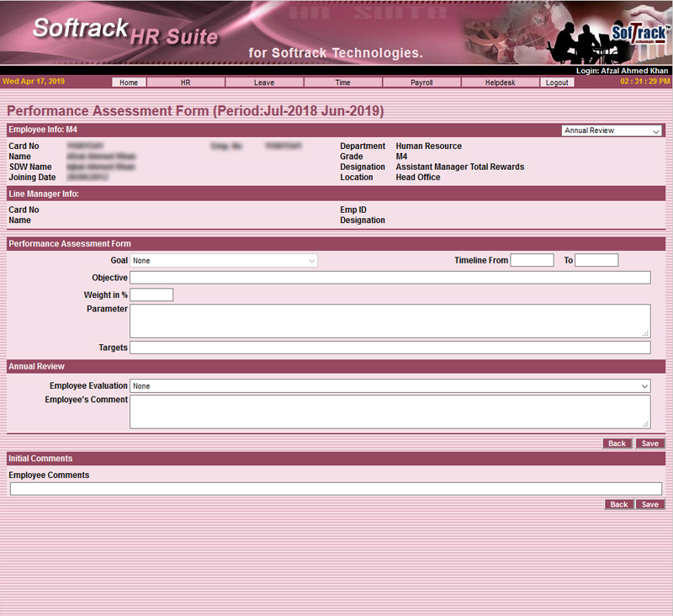Go to the Leave menu
Viewport: 673px width, 616px height.
click(x=263, y=82)
